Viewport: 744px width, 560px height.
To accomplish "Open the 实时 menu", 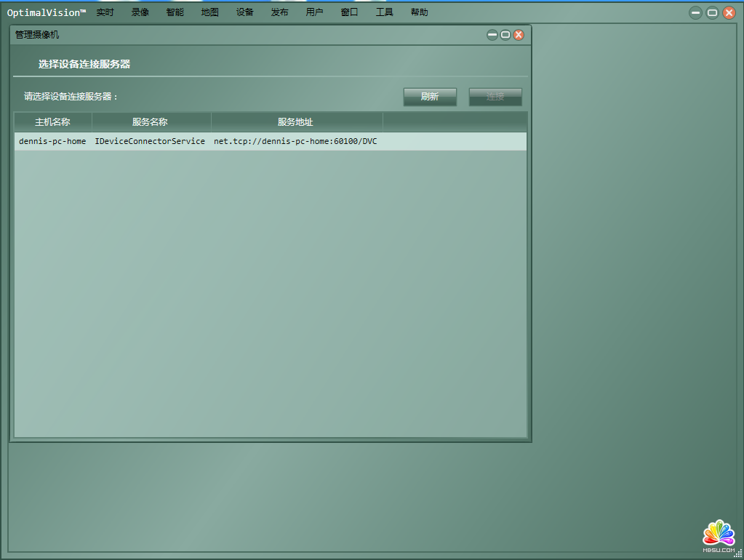I will 105,12.
